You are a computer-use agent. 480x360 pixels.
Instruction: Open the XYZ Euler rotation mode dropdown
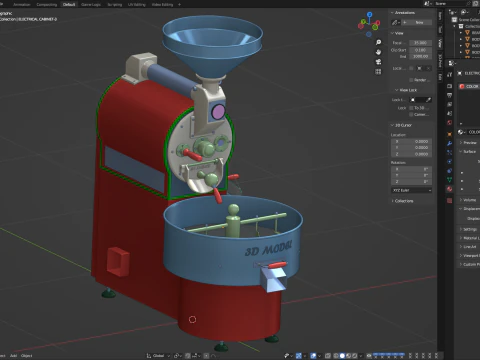coord(412,190)
